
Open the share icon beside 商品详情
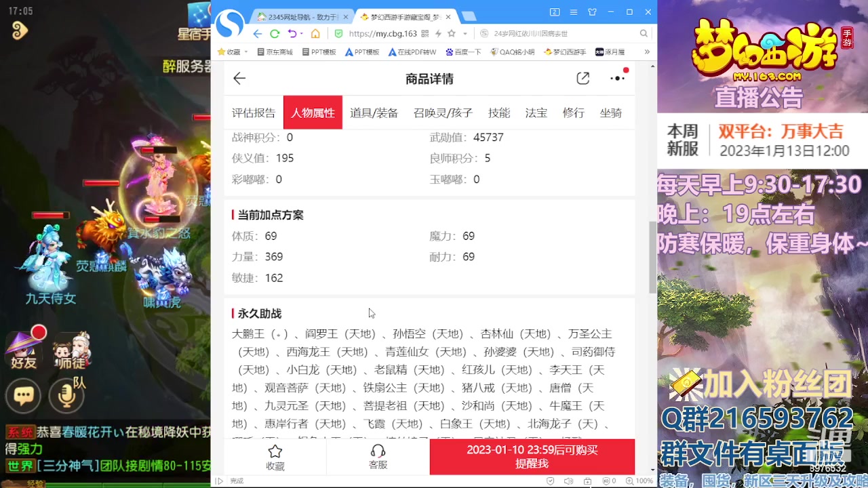583,79
